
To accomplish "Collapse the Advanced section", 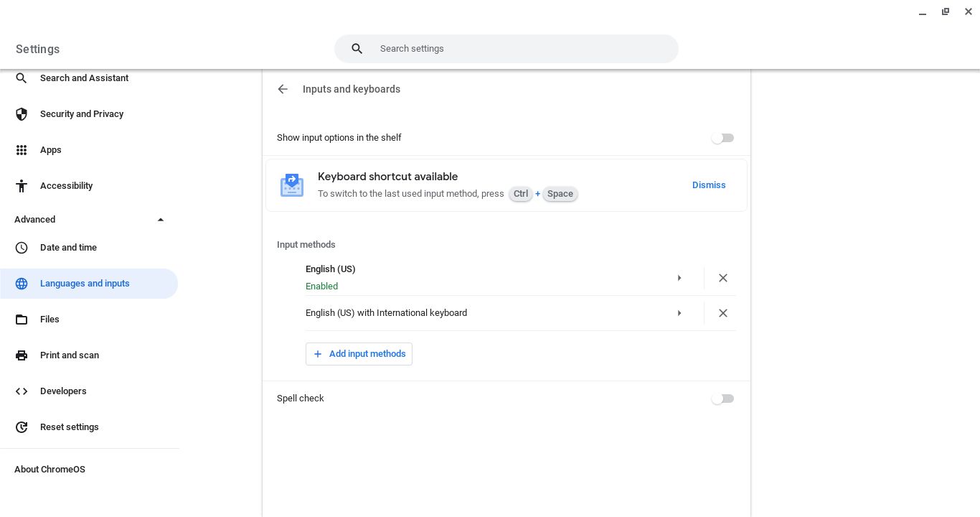I will (x=161, y=220).
